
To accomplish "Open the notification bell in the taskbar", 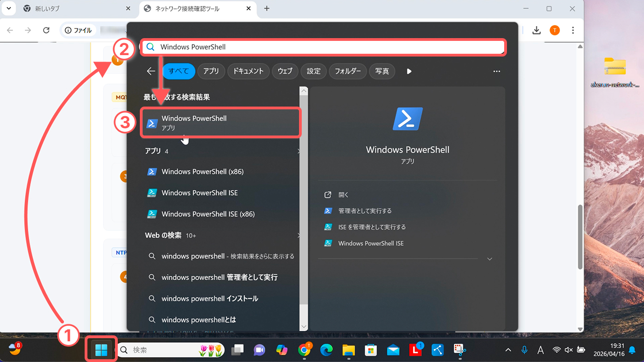I will (x=632, y=350).
